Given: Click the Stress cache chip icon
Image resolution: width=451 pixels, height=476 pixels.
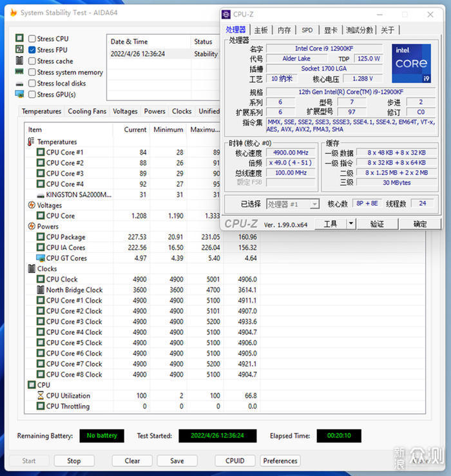Looking at the screenshot, I should [19, 61].
